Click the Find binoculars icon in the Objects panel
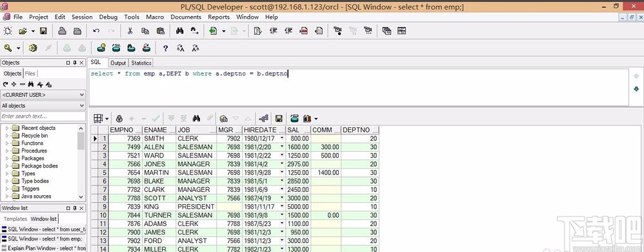This screenshot has width=644, height=252. (x=31, y=84)
